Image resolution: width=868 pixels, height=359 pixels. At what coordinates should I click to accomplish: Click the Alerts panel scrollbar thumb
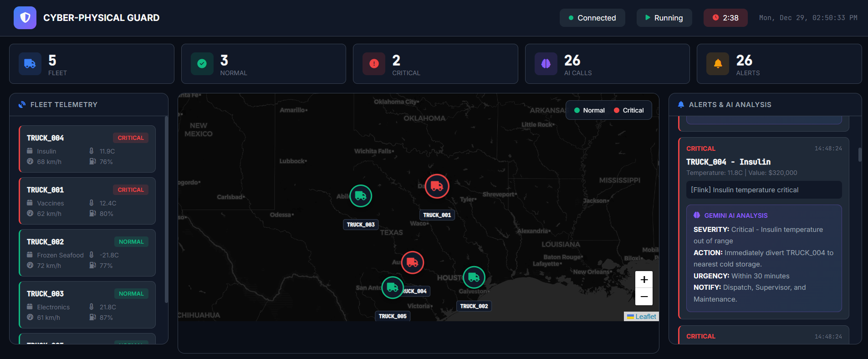point(860,154)
